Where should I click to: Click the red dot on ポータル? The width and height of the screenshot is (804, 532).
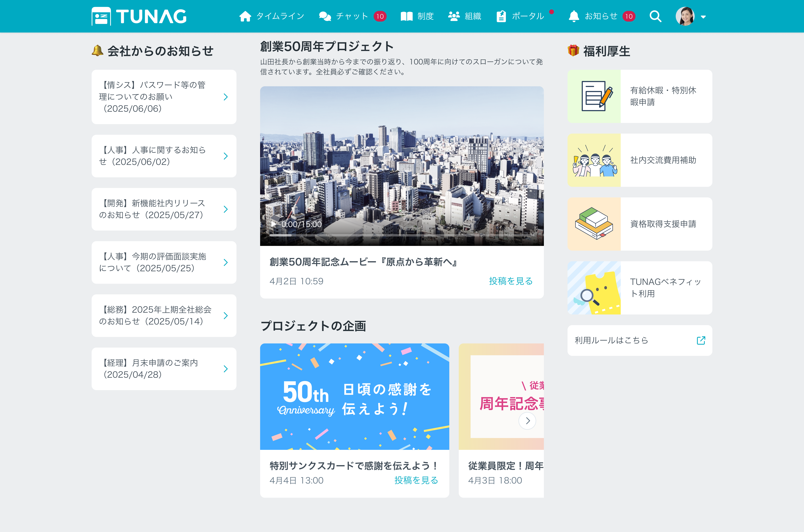click(552, 12)
